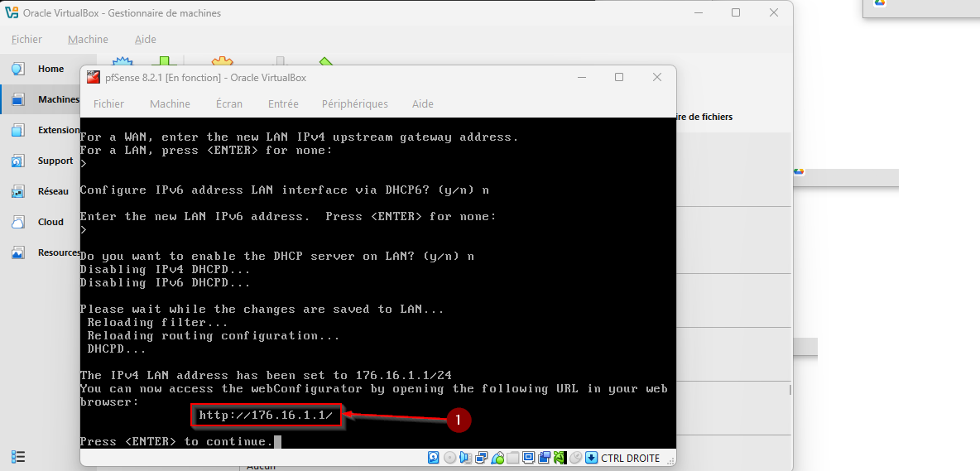The height and width of the screenshot is (471, 980).
Task: Open Aide menu in the pfSense window
Action: [422, 103]
